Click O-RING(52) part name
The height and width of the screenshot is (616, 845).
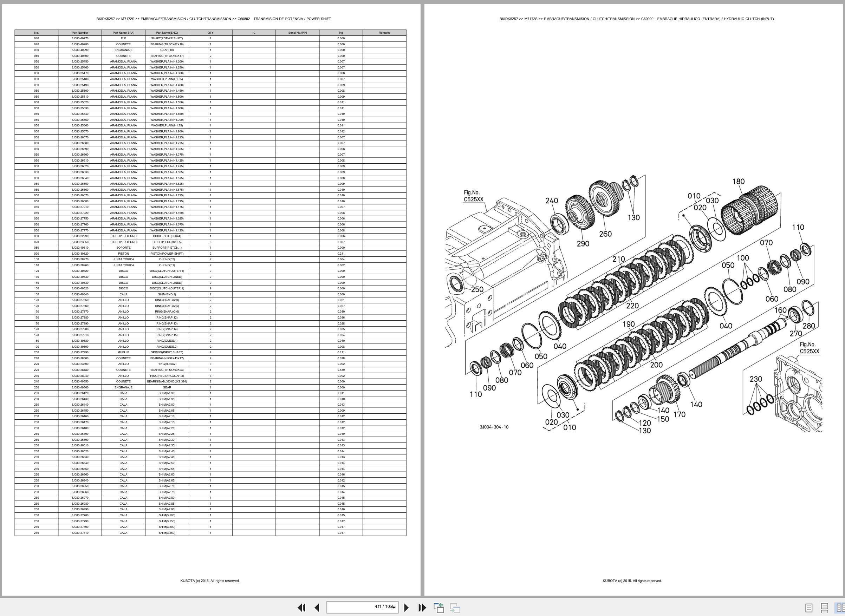click(x=167, y=259)
